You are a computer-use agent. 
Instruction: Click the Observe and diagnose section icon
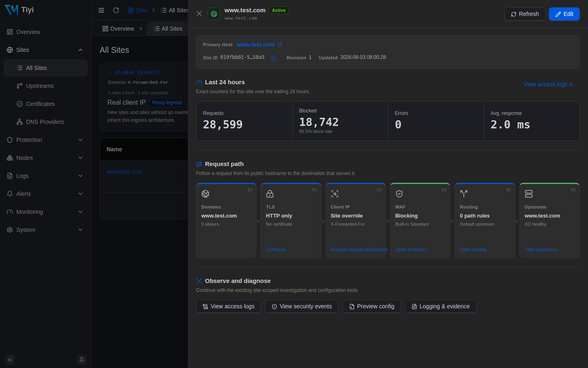[x=199, y=281]
